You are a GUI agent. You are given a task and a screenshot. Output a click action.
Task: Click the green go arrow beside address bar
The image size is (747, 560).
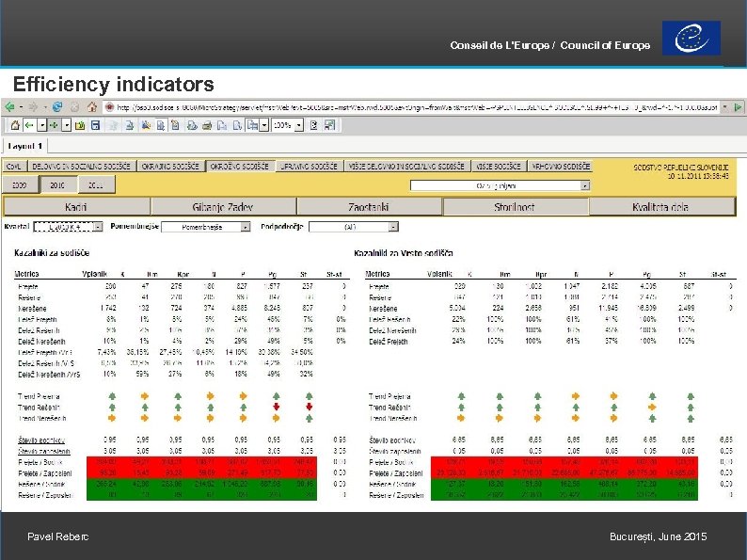click(x=738, y=107)
